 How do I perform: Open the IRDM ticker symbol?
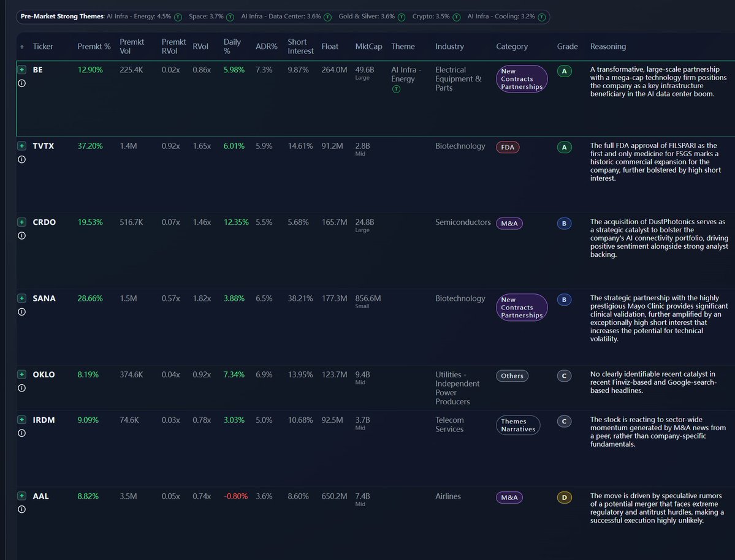point(44,420)
